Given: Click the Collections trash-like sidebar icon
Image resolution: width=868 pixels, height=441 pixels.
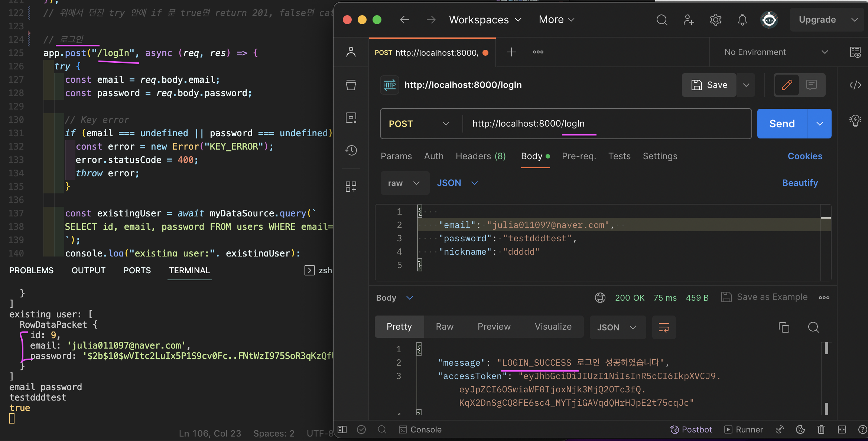Looking at the screenshot, I should pyautogui.click(x=351, y=85).
